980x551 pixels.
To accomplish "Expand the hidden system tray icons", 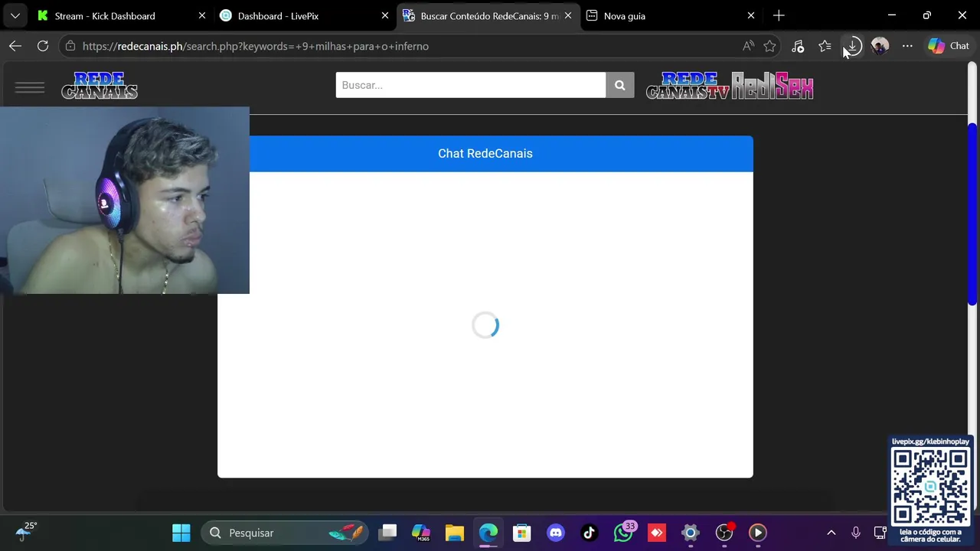I will [831, 533].
